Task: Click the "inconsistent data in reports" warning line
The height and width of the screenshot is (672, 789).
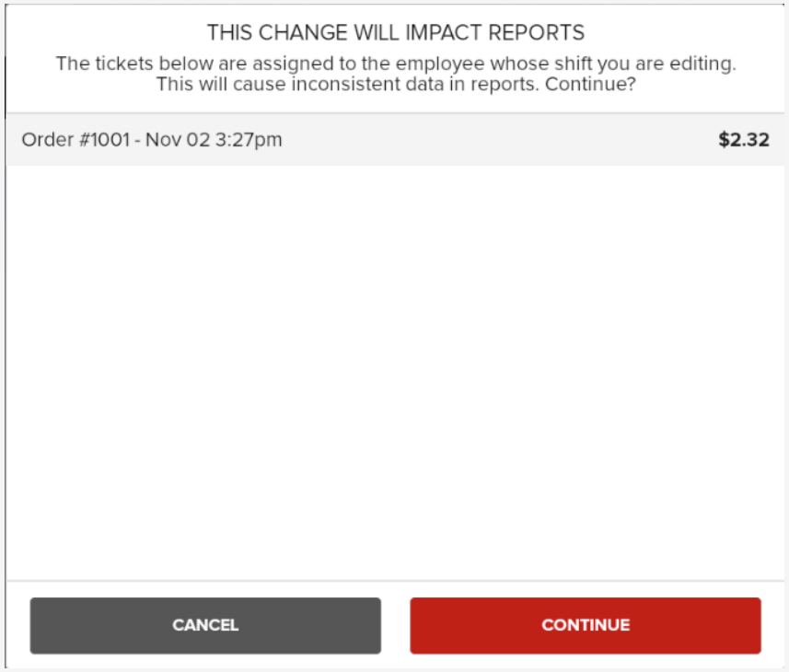Action: click(396, 85)
